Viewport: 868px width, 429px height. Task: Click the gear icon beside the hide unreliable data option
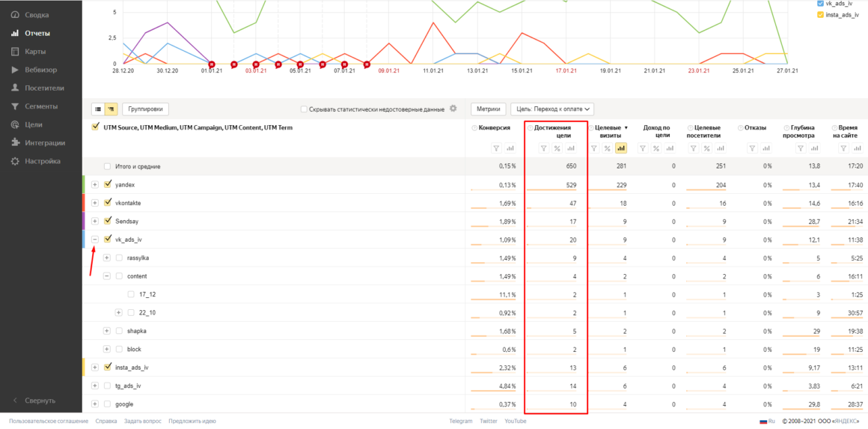click(453, 109)
